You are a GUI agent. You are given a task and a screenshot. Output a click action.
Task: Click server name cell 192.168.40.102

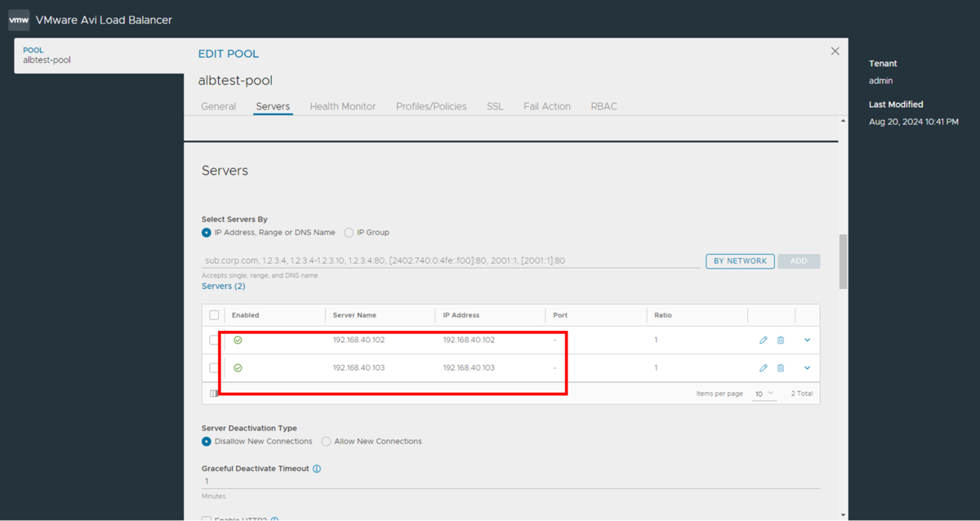tap(359, 340)
